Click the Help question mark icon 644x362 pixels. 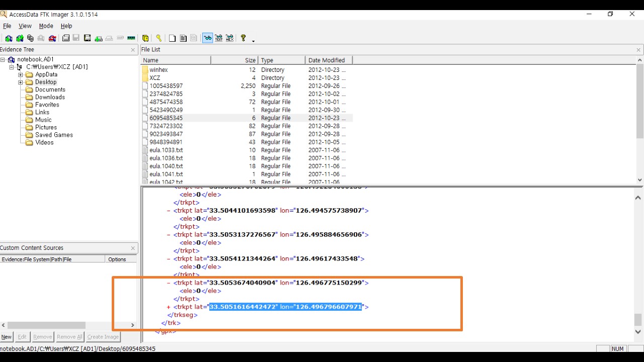click(243, 38)
